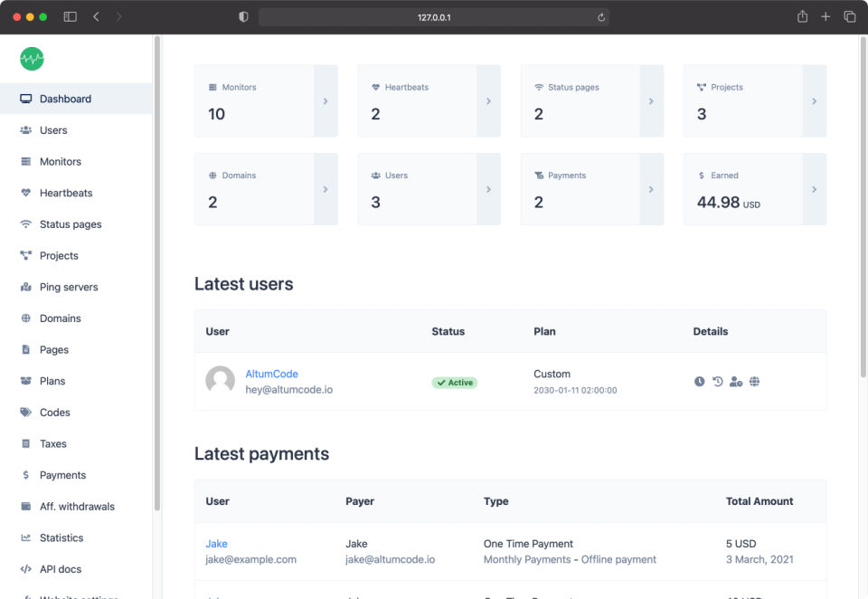Click the Taxes receipt icon in sidebar
The image size is (868, 599).
pyautogui.click(x=25, y=444)
